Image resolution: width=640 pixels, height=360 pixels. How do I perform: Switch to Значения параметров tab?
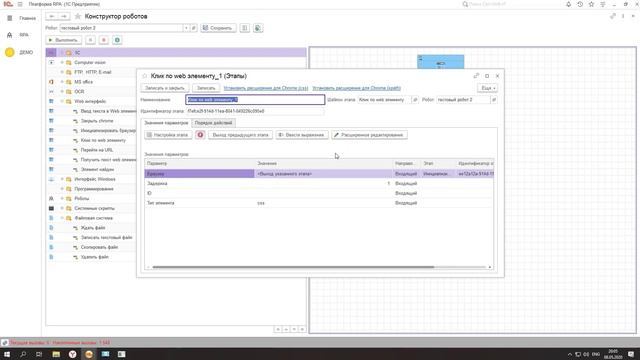pos(166,123)
